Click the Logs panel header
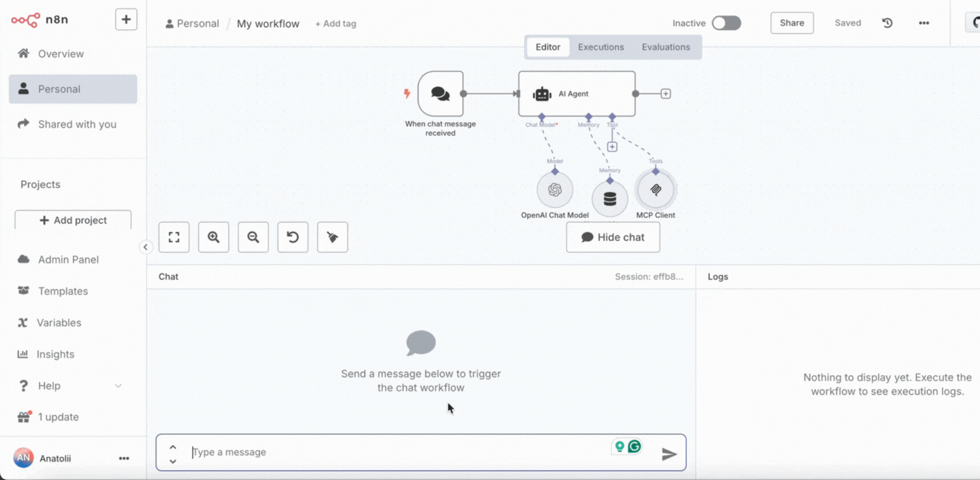This screenshot has width=980, height=480. 718,276
